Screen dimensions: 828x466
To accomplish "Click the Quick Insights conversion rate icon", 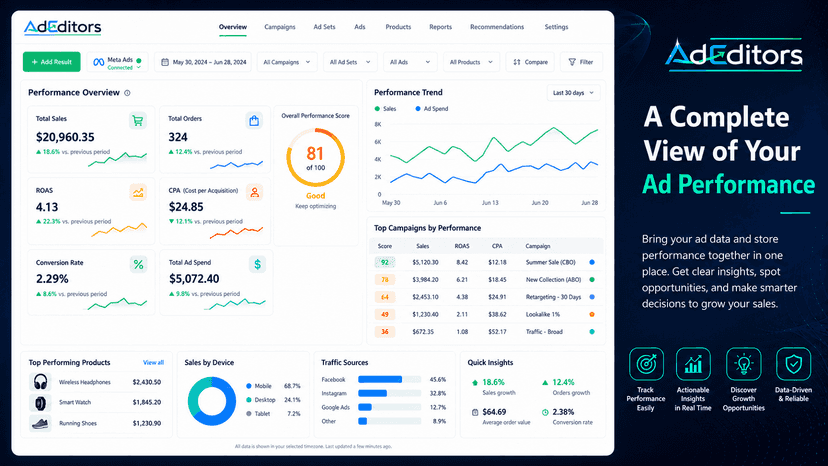I will (545, 412).
